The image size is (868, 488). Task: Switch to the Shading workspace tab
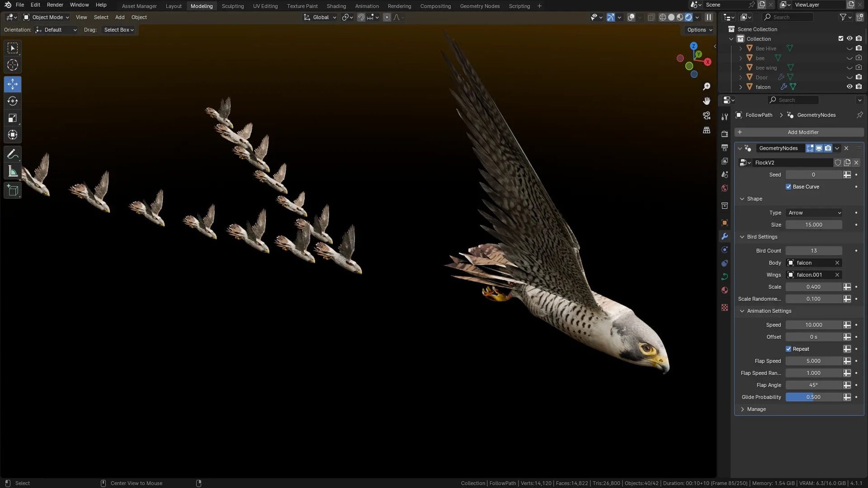click(x=336, y=6)
